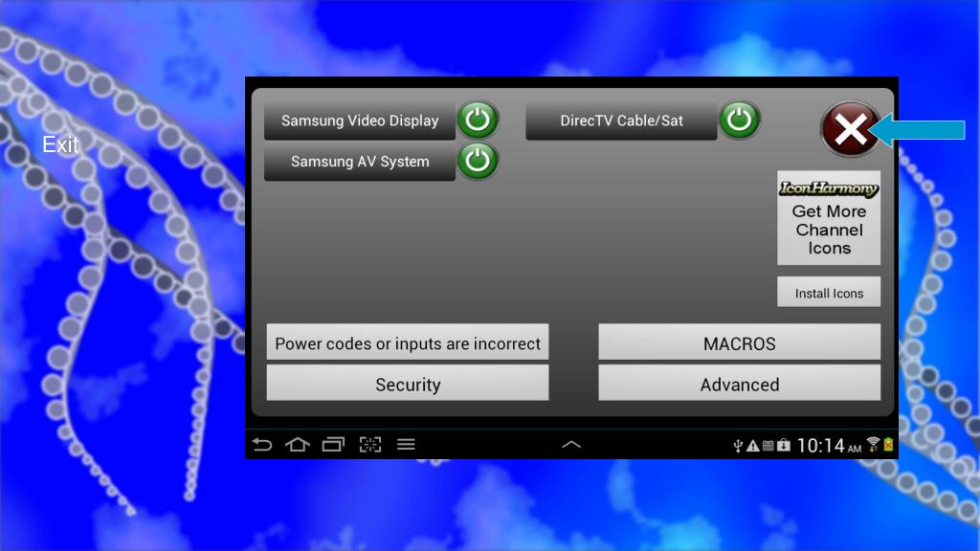Tap the 10:14 clock in status bar
980x551 pixels.
pos(821,446)
